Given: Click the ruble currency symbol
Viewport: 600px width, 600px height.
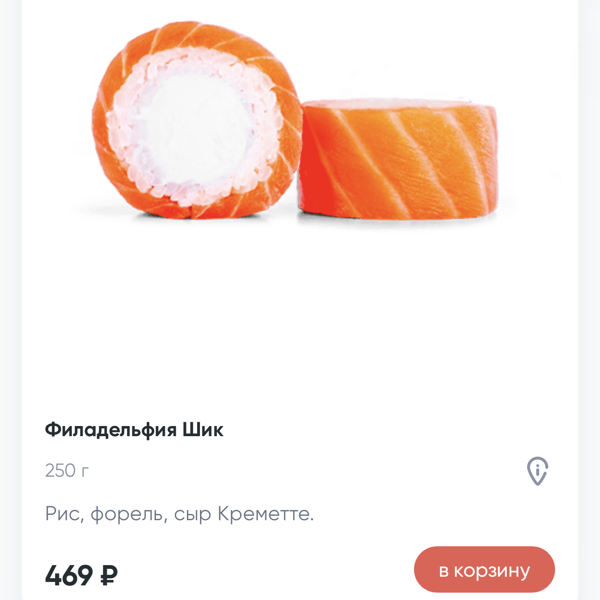Looking at the screenshot, I should (x=108, y=575).
